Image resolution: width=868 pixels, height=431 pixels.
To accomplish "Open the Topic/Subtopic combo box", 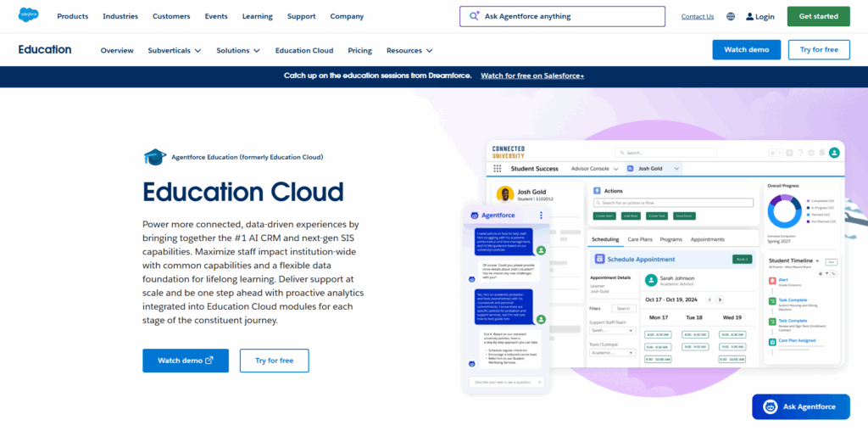I will pyautogui.click(x=612, y=352).
